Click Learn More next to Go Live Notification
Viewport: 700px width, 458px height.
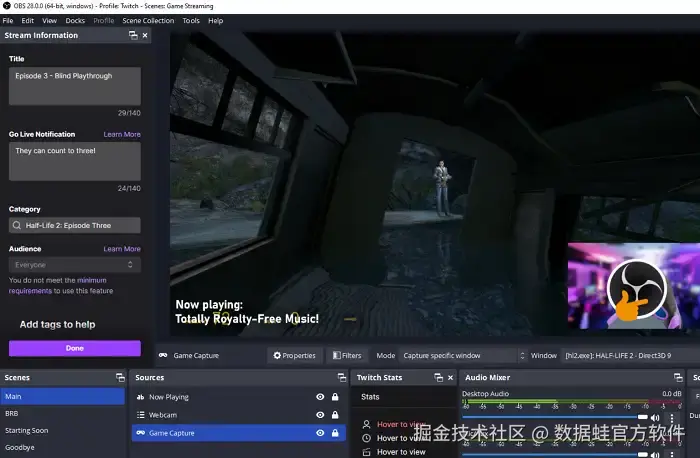coord(122,134)
